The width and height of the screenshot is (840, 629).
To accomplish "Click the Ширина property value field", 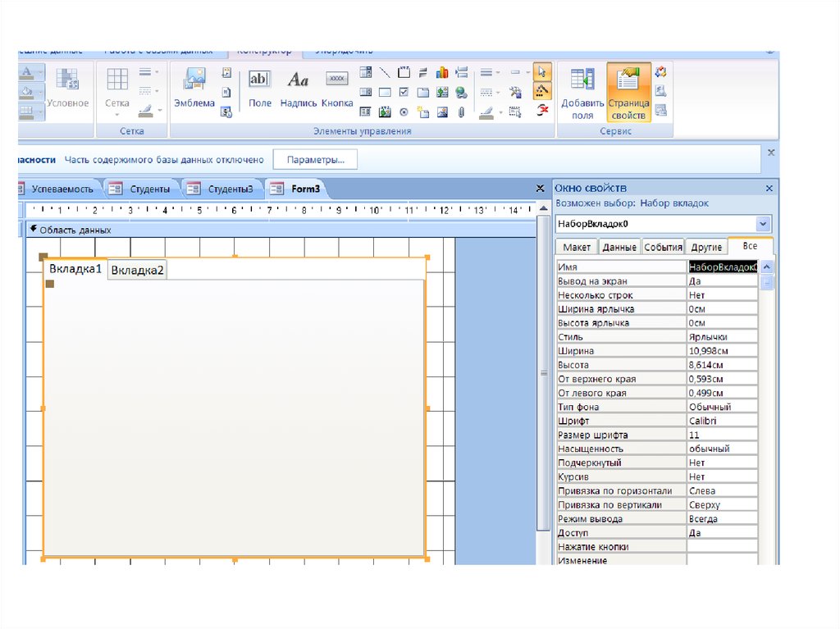I will [x=722, y=350].
